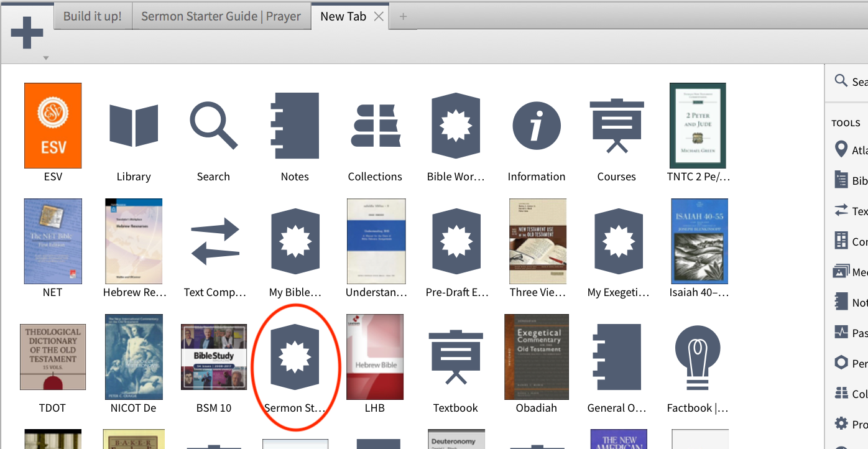Open the Text Comparison tool
This screenshot has height=449, width=868.
pos(213,241)
